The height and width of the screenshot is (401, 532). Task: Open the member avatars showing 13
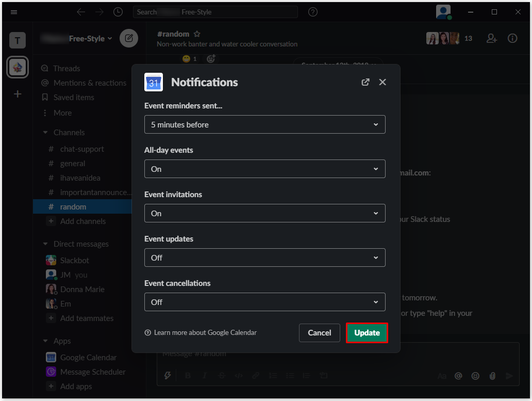tap(449, 38)
